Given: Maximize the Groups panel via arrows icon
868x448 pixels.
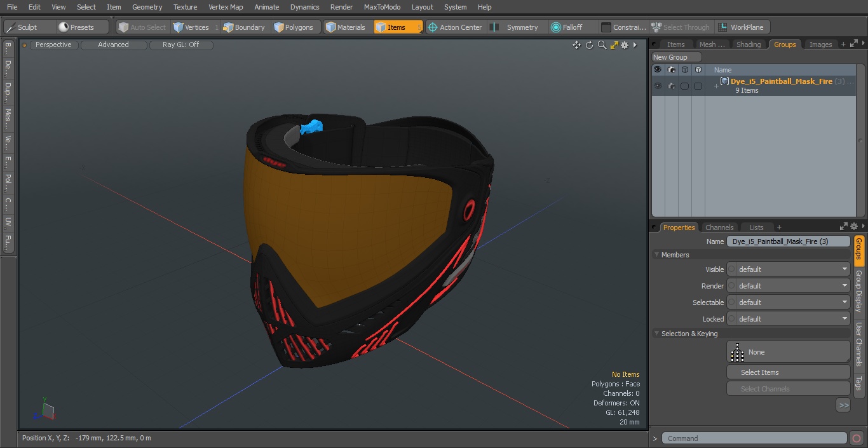Looking at the screenshot, I should 853,44.
